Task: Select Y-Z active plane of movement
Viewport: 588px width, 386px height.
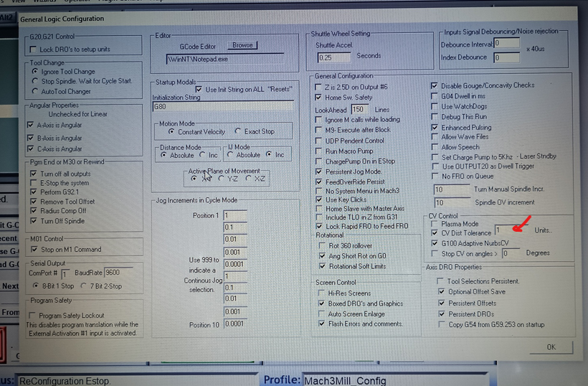Action: [x=222, y=179]
